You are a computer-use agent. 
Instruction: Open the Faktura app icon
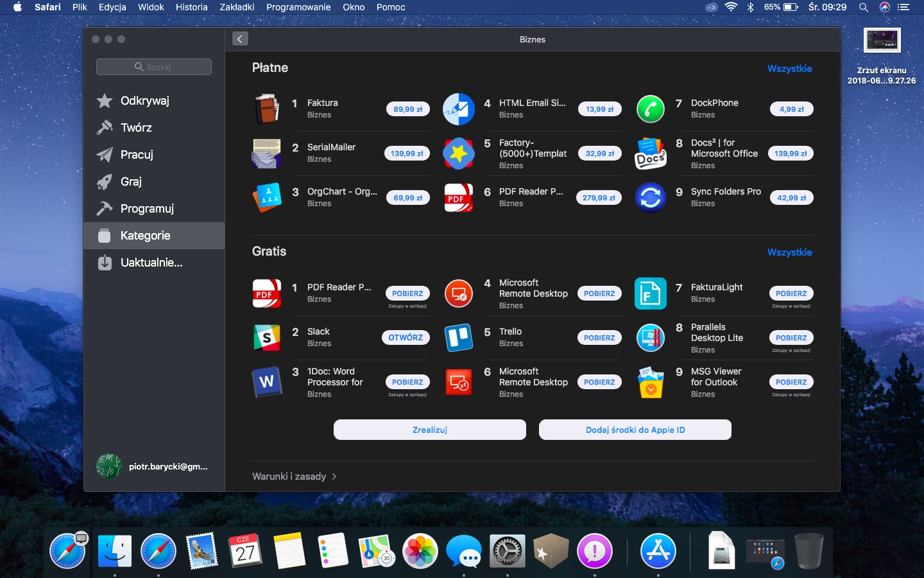(x=266, y=109)
